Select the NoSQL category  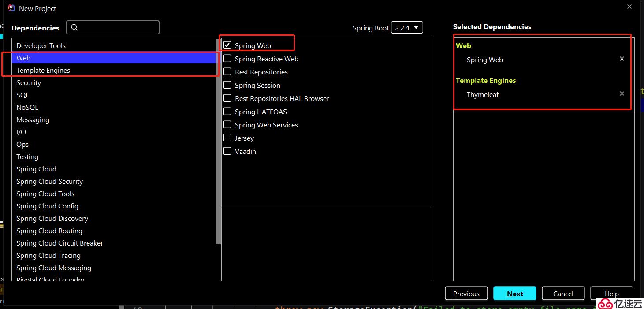[x=114, y=107]
